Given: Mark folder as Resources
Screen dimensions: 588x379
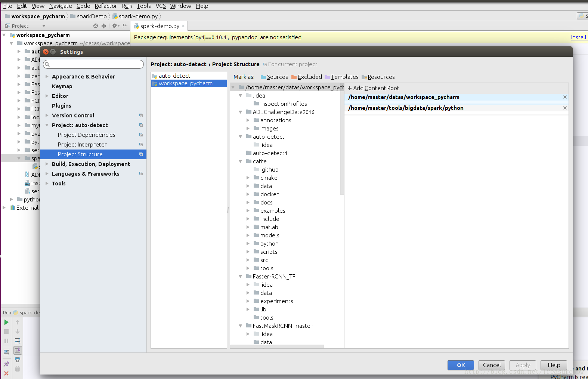Looking at the screenshot, I should click(378, 77).
